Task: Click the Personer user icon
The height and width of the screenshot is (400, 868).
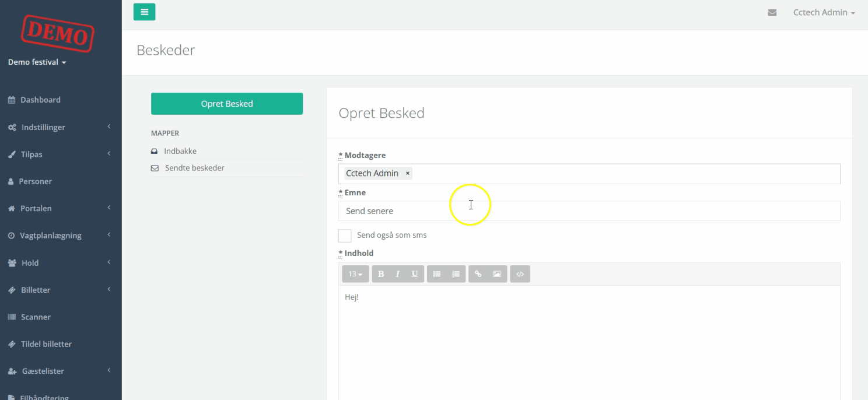Action: [x=11, y=181]
